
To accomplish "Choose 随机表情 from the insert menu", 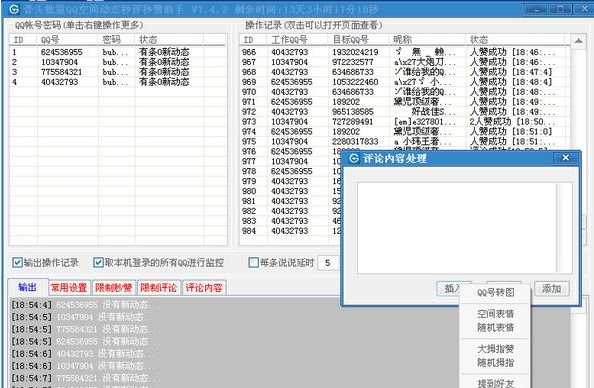I will point(496,327).
